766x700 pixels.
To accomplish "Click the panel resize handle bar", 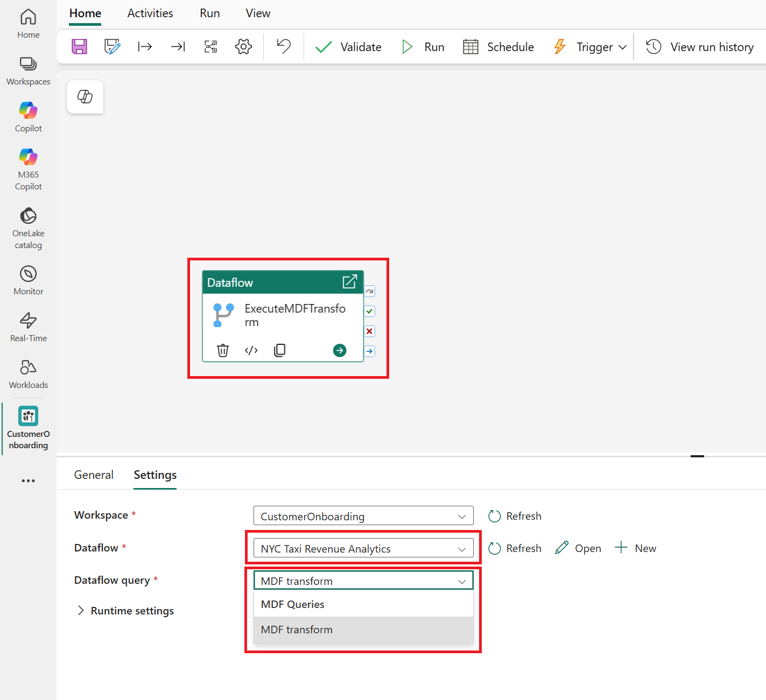I will click(697, 456).
